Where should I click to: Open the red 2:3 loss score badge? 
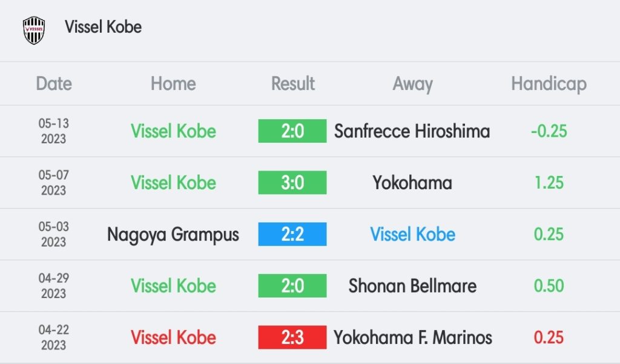pos(292,337)
